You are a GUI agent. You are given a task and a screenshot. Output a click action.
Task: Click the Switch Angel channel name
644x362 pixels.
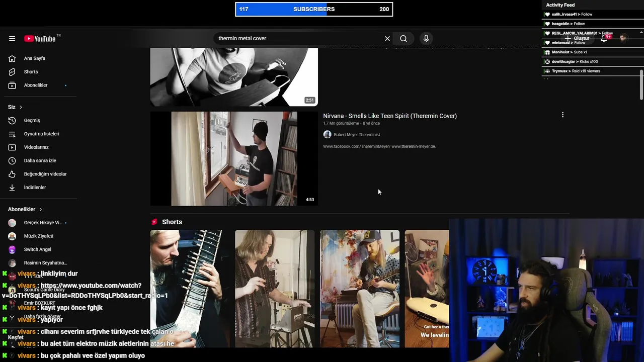tap(38, 249)
